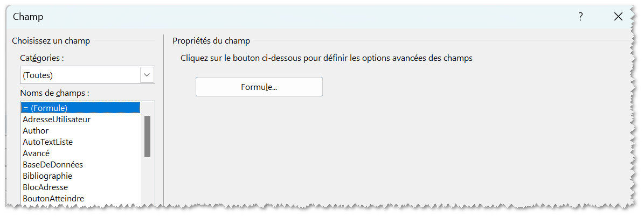Select the = (Formule) field name

(80, 108)
